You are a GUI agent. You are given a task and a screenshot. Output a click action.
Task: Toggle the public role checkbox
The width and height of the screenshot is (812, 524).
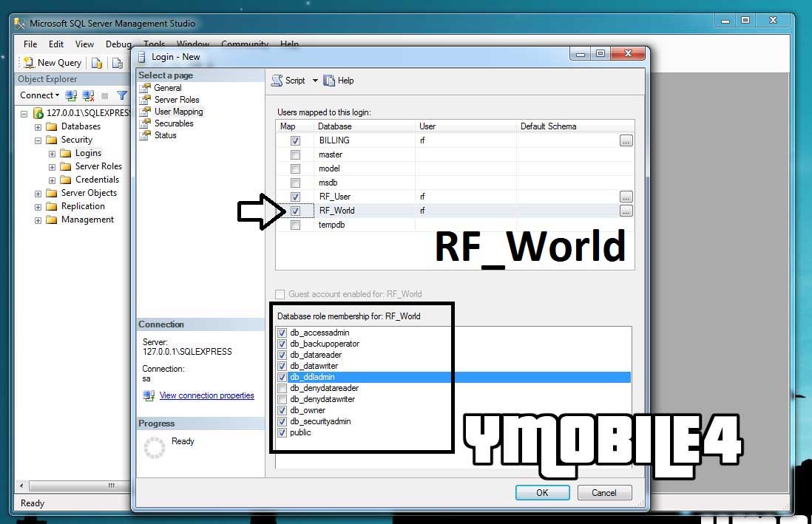coord(282,433)
